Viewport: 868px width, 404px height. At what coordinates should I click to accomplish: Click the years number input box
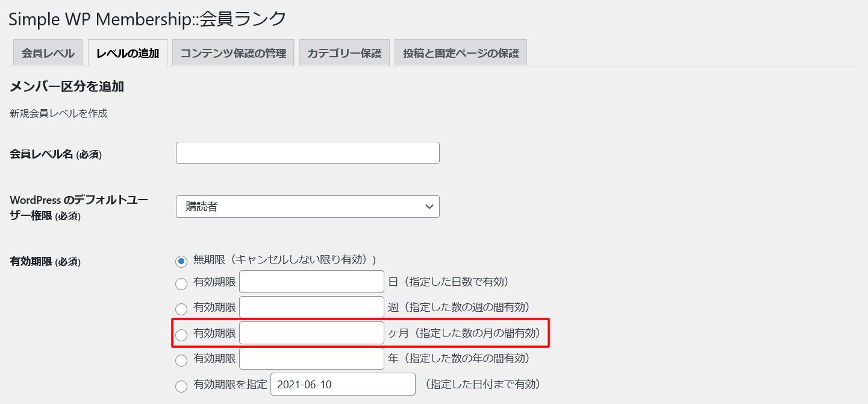311,358
